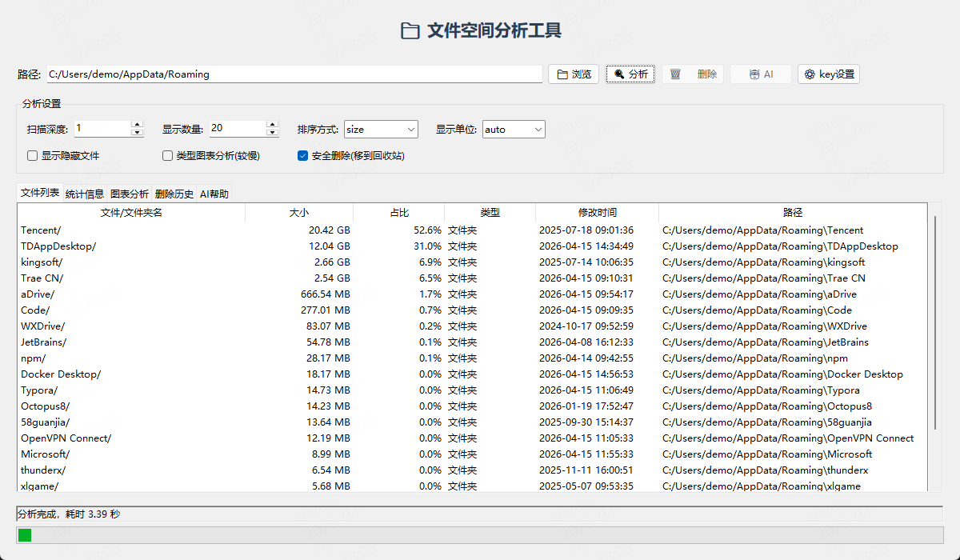The height and width of the screenshot is (560, 960).
Task: Increase scan depth with the up arrow
Action: [x=138, y=125]
